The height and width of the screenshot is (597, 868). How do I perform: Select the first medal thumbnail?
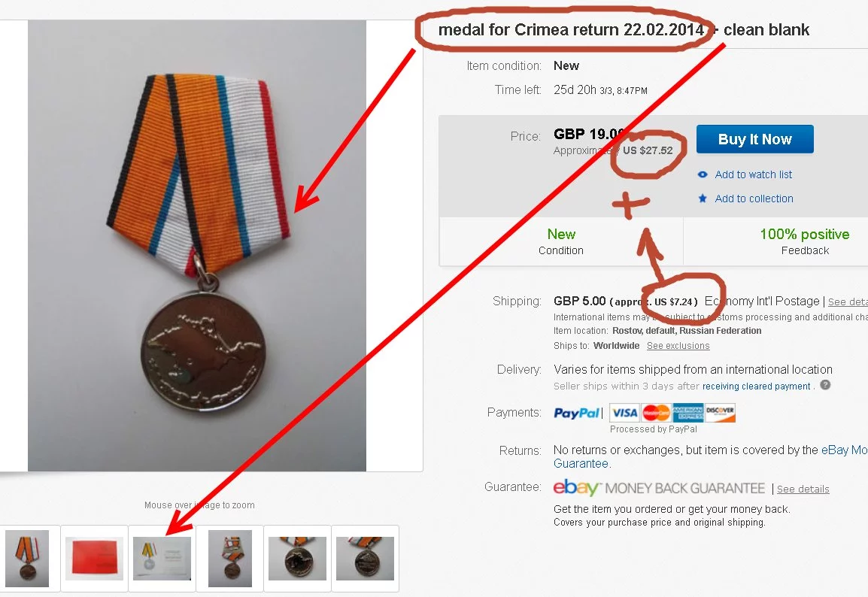click(27, 558)
